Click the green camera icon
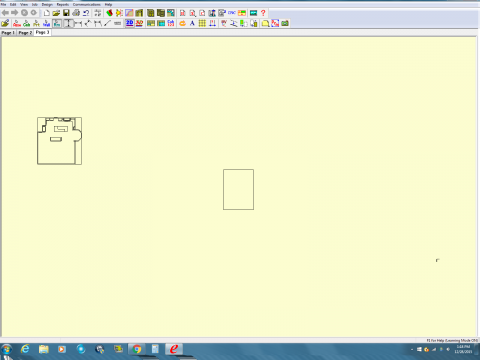Screen dimensions: 480x360 pyautogui.click(x=285, y=23)
